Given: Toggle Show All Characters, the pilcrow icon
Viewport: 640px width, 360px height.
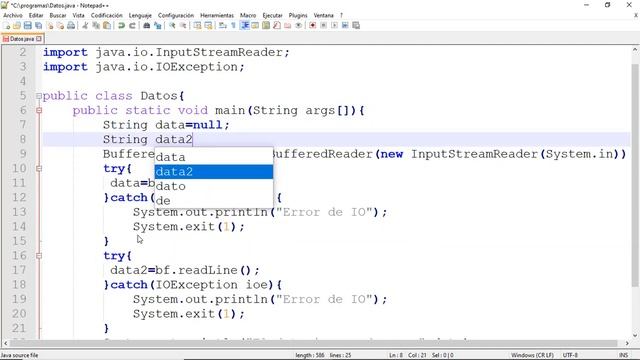Looking at the screenshot, I should click(233, 25).
